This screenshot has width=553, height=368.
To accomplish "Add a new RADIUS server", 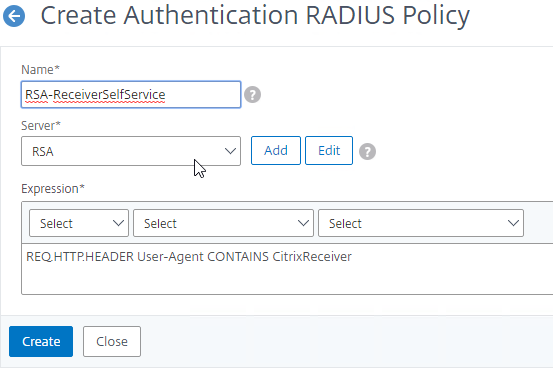I will coord(276,151).
